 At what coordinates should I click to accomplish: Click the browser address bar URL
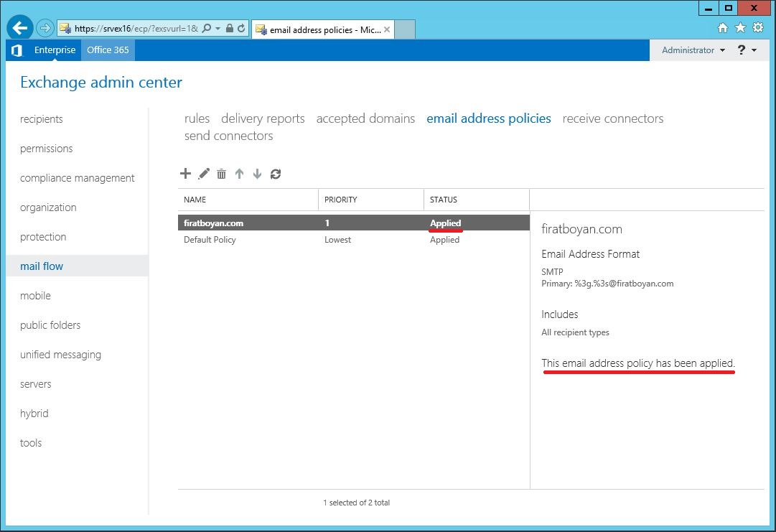[x=136, y=28]
